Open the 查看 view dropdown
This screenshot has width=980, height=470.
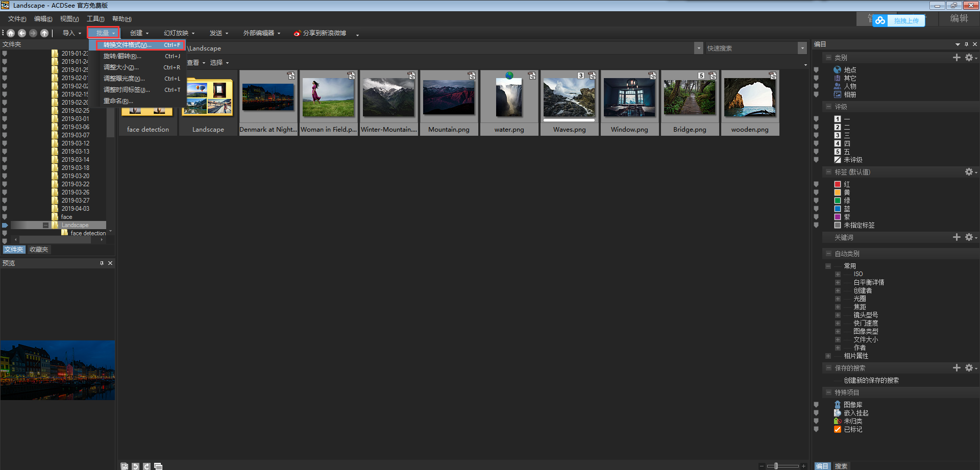pyautogui.click(x=196, y=63)
